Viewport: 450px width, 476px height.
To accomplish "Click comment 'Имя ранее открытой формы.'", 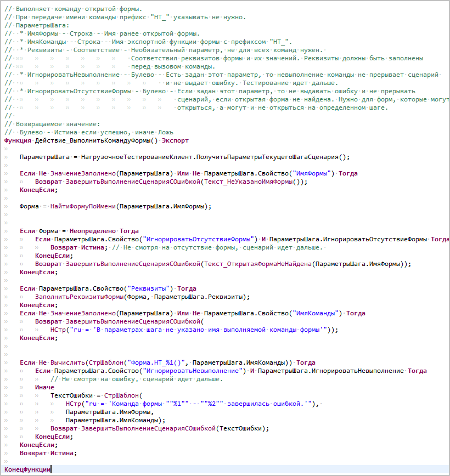I will [x=152, y=33].
